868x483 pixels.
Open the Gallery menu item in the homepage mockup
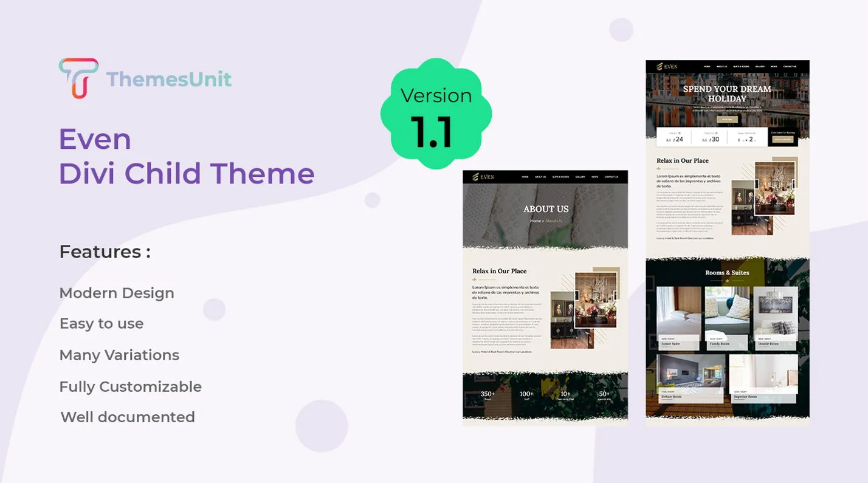click(760, 66)
